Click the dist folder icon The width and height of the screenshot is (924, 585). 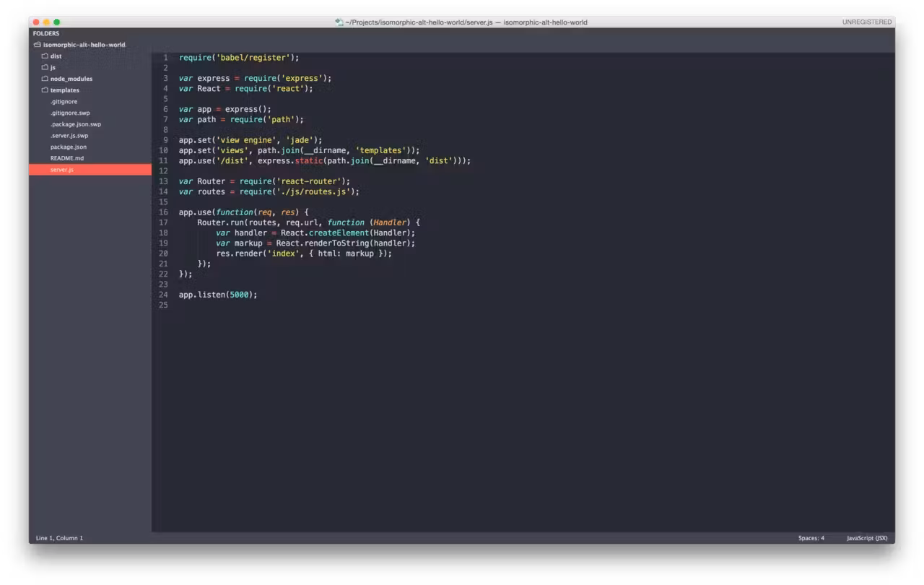coord(45,56)
